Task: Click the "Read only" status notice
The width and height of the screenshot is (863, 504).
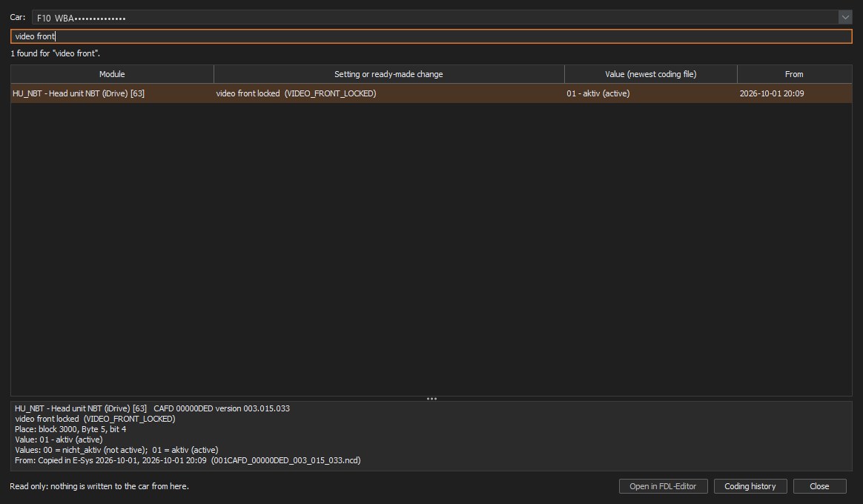Action: click(99, 486)
